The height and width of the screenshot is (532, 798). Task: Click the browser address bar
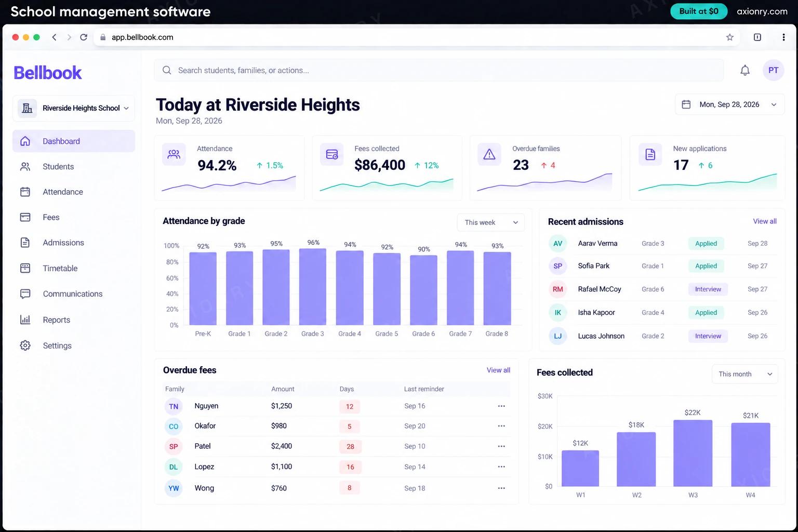pos(416,37)
